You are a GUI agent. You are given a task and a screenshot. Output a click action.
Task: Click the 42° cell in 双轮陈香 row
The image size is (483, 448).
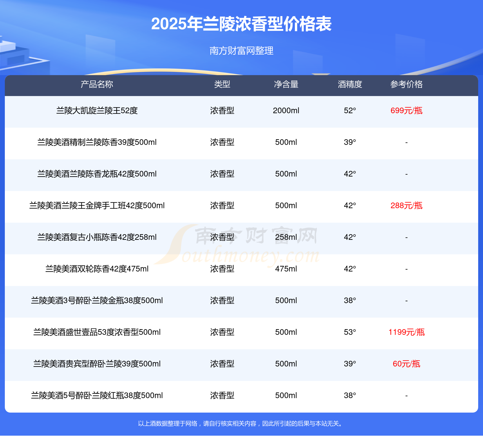click(350, 269)
